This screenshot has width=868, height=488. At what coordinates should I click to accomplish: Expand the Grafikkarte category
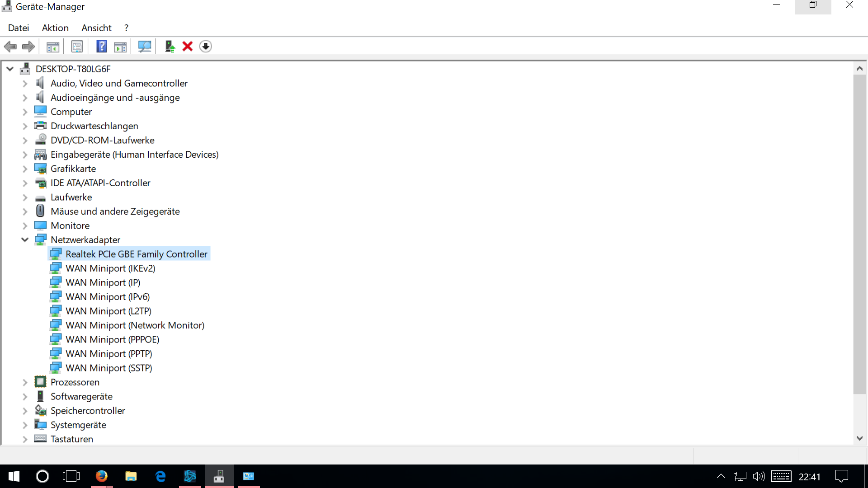(25, 169)
